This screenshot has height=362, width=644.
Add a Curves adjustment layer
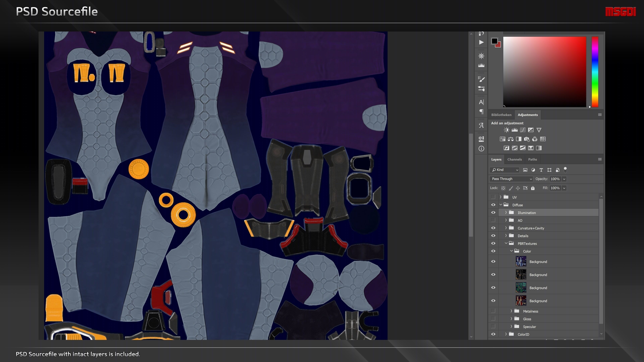523,130
